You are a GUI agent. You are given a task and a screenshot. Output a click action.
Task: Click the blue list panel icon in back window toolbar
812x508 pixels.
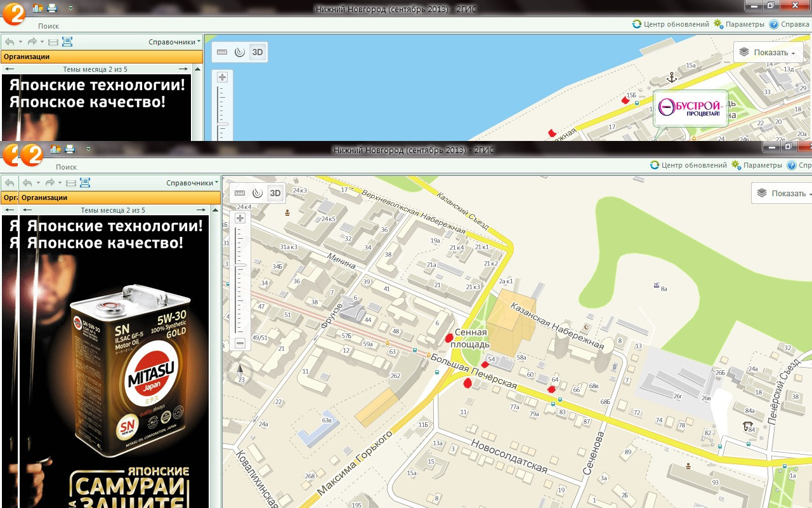pyautogui.click(x=67, y=42)
